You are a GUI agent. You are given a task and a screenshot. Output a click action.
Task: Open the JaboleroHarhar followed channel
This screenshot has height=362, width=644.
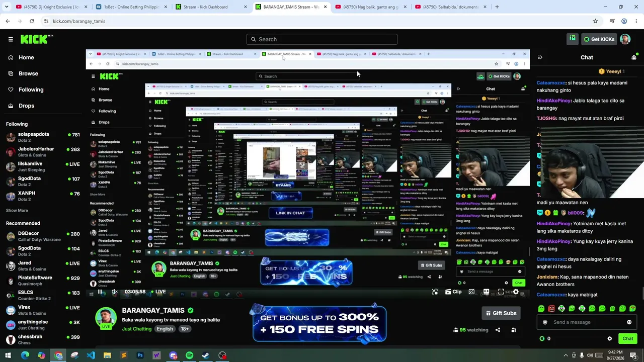point(43,152)
